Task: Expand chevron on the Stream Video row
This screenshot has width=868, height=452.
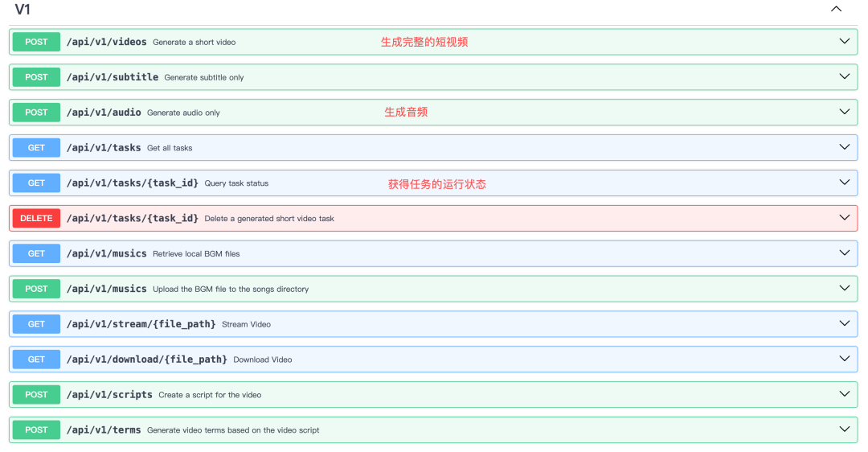Action: tap(844, 323)
